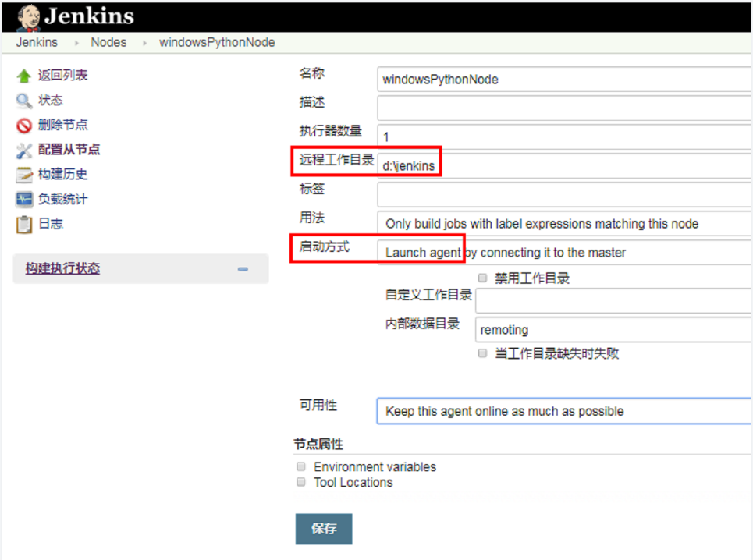Open 配置从节点 in the sidebar
753x560 pixels.
click(69, 150)
